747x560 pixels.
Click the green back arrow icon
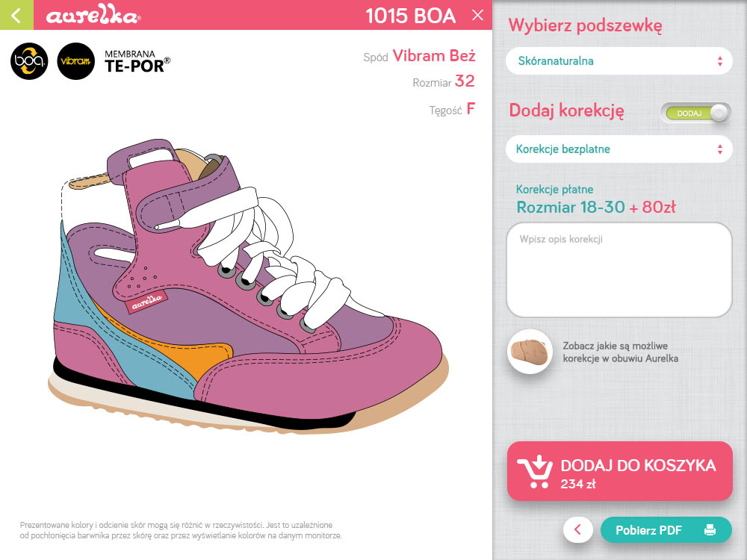pyautogui.click(x=16, y=15)
